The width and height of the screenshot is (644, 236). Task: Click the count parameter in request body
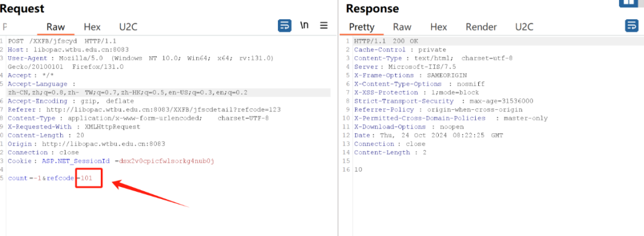tap(17, 178)
